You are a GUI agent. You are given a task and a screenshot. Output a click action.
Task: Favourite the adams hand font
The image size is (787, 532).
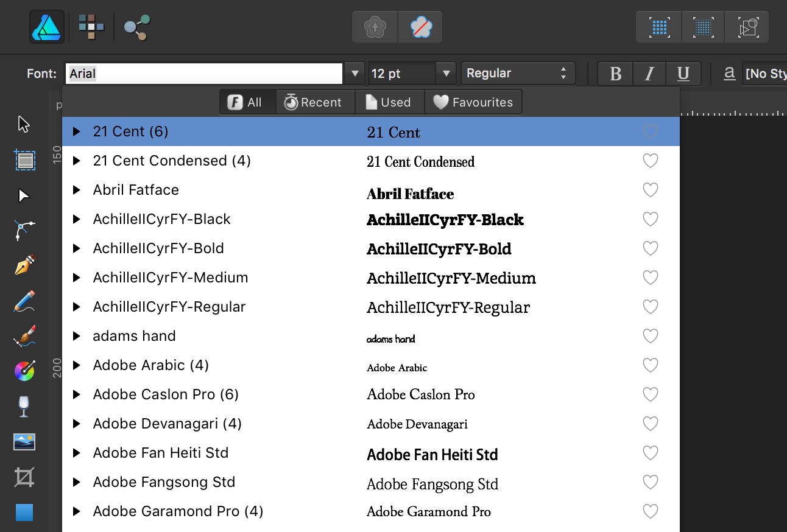click(651, 336)
